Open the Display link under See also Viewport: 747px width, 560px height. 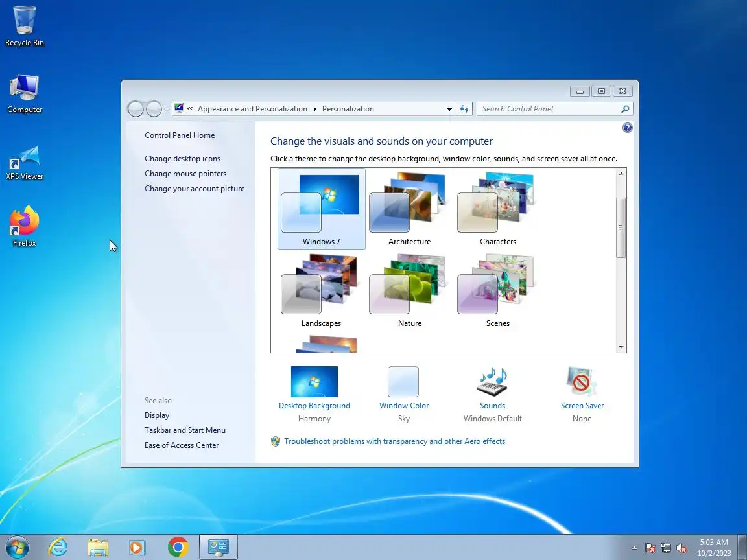point(157,415)
